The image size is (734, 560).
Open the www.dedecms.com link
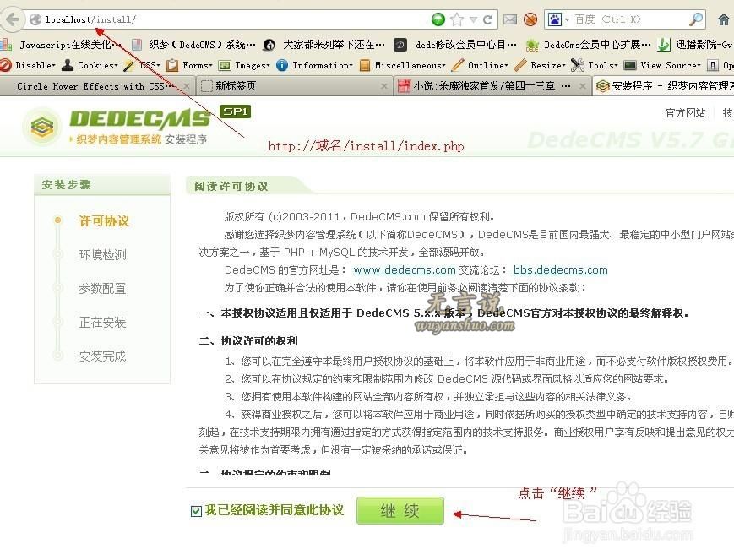(x=404, y=269)
